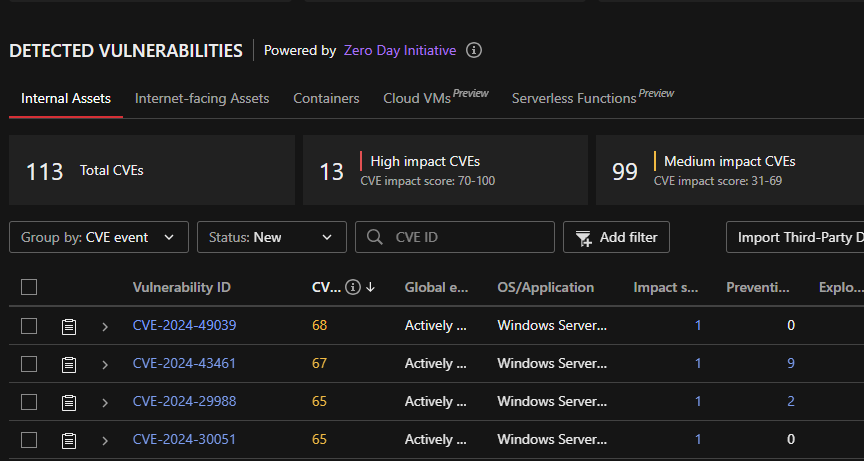
Task: Click the magnifier icon in CVE ID search
Action: pos(375,238)
